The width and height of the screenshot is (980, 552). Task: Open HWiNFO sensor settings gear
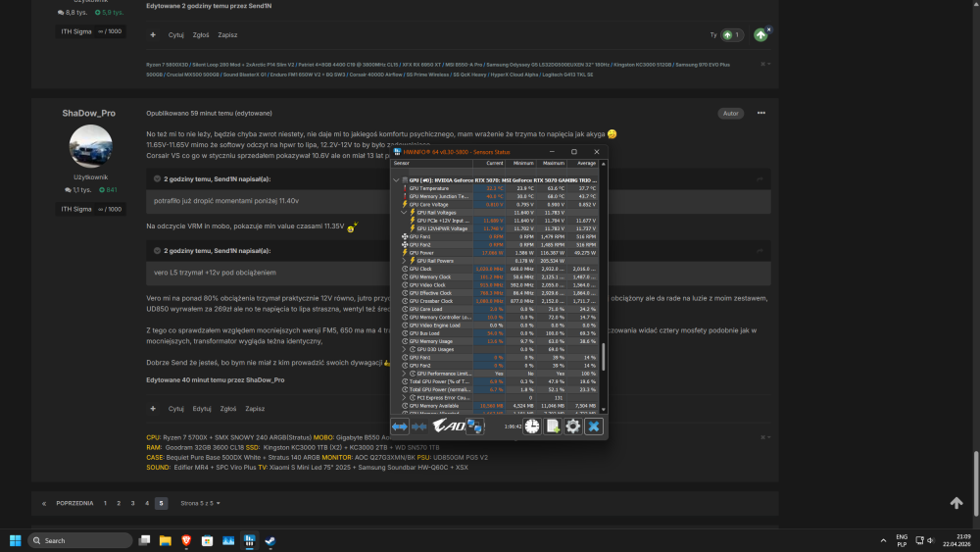coord(573,427)
